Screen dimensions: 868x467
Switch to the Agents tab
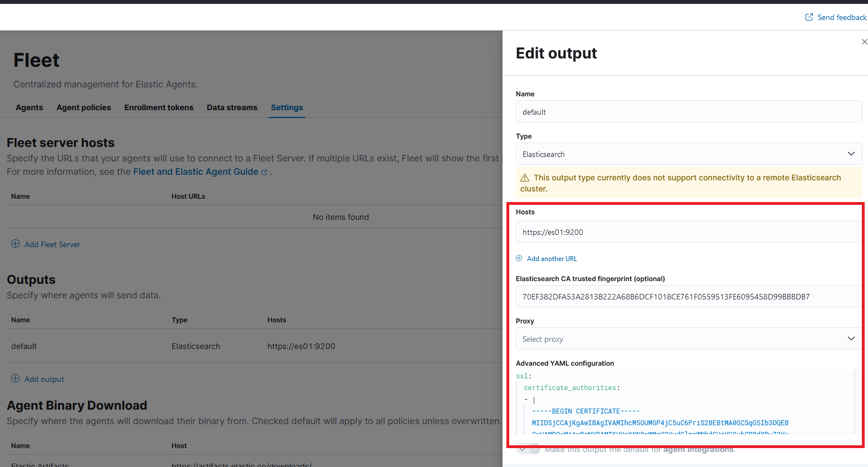point(29,107)
